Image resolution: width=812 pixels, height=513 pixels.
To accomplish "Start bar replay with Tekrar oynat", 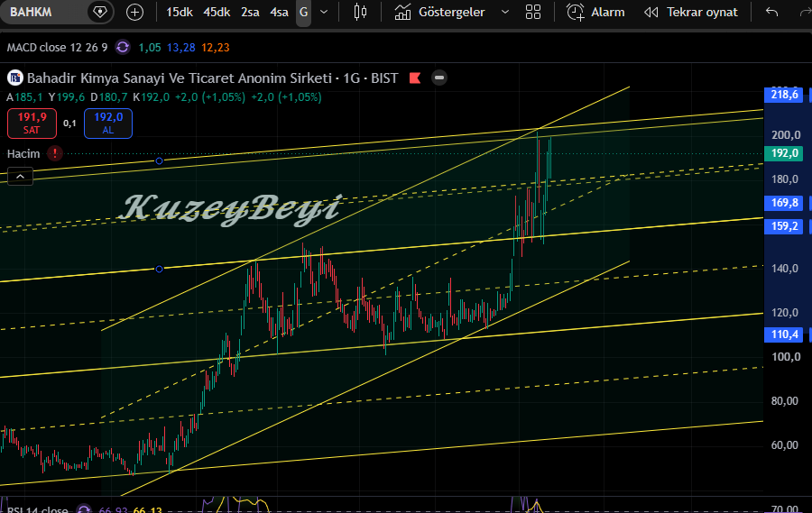I will tap(691, 12).
